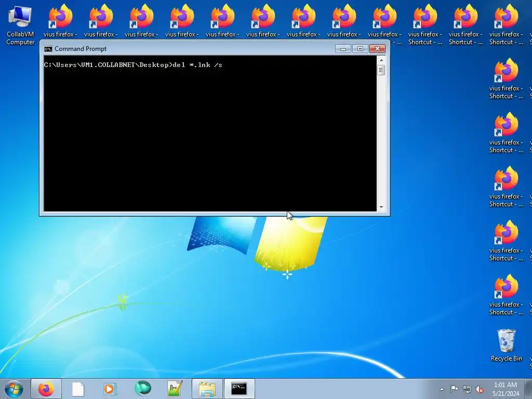Select Firefox shortcut directly above Recycle Bin
Screen dimensions: 532x399
pos(506,295)
